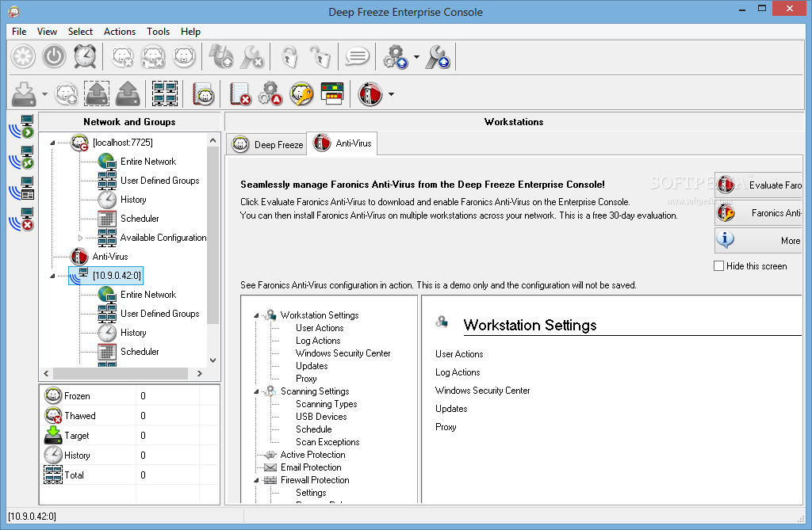
Task: Click the Windows Security Center link in right pane
Action: pos(483,391)
